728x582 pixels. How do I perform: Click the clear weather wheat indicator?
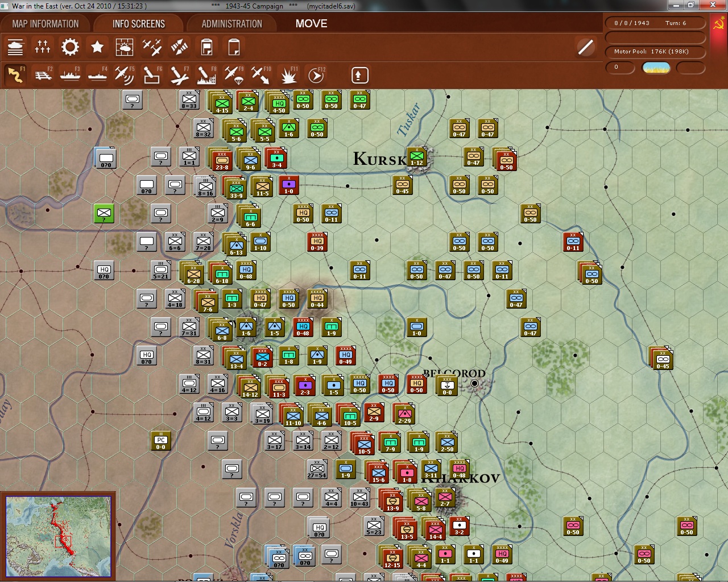(656, 68)
